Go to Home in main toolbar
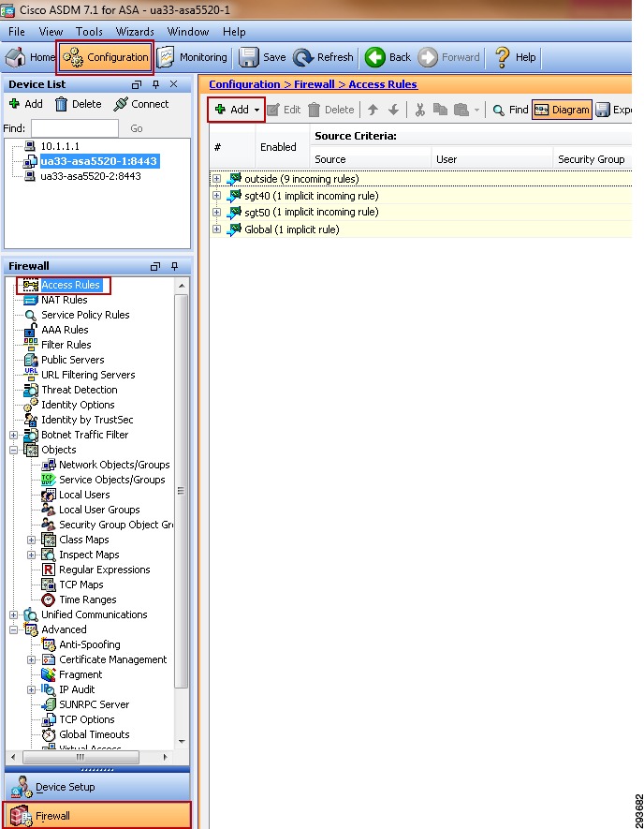This screenshot has width=644, height=829. [x=30, y=57]
